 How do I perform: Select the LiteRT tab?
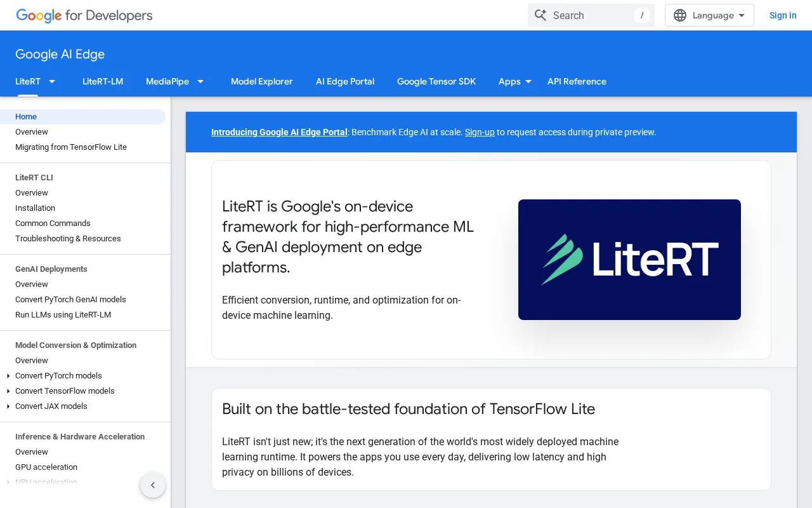28,81
